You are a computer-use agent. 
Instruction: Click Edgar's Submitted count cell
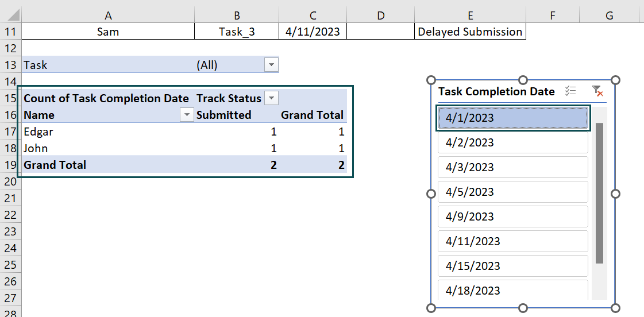(237, 132)
